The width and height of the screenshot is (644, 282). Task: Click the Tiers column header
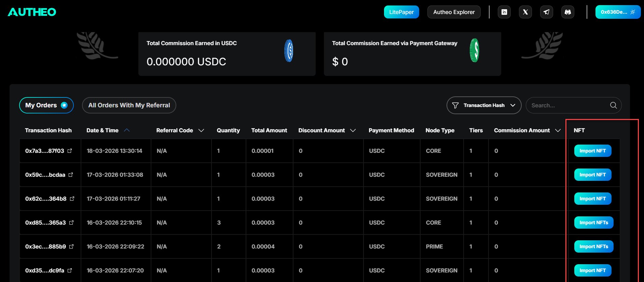[x=476, y=130]
